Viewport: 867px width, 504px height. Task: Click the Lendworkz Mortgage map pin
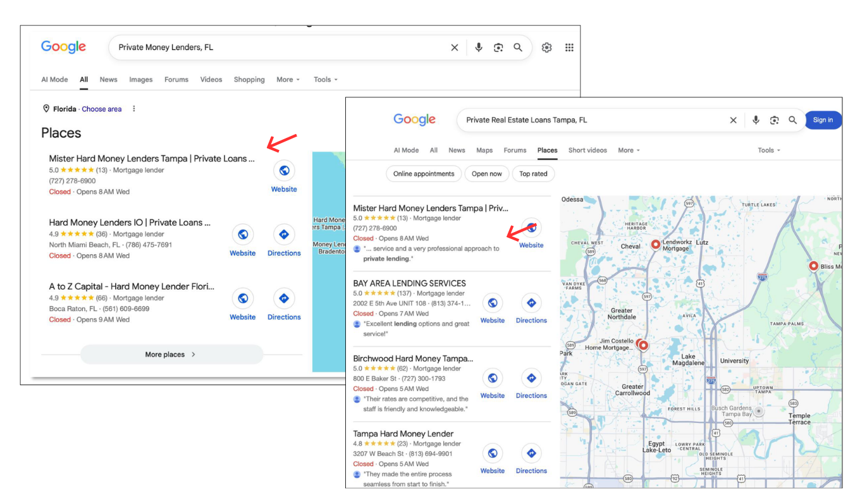[x=656, y=244]
